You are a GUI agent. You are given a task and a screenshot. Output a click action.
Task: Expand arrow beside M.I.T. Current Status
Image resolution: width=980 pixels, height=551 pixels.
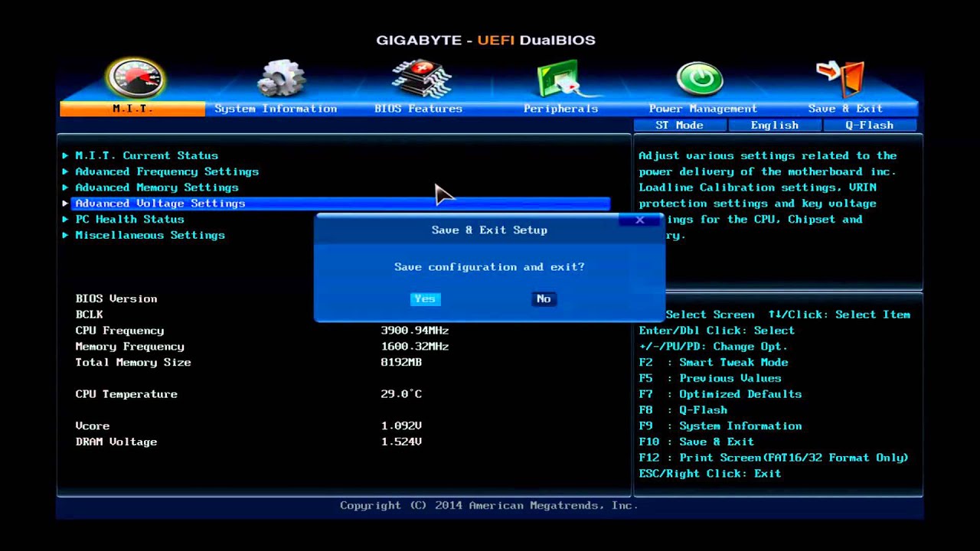coord(65,155)
